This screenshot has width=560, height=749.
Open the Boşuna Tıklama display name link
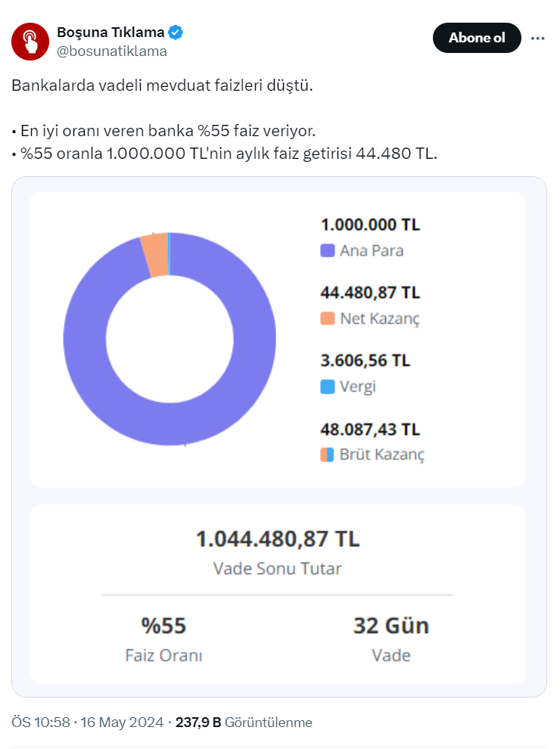(x=110, y=33)
